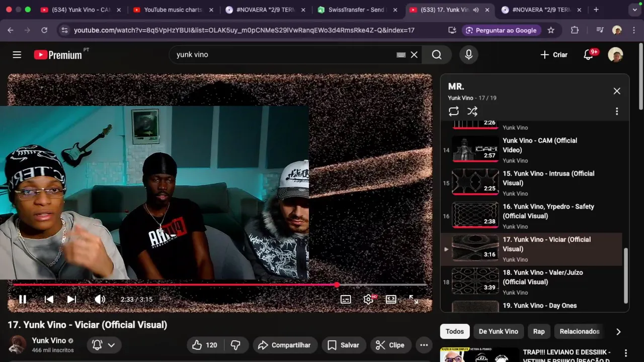This screenshot has width=644, height=362.
Task: Play 19. Yunk Vino - Day Ones
Action: pyautogui.click(x=531, y=306)
